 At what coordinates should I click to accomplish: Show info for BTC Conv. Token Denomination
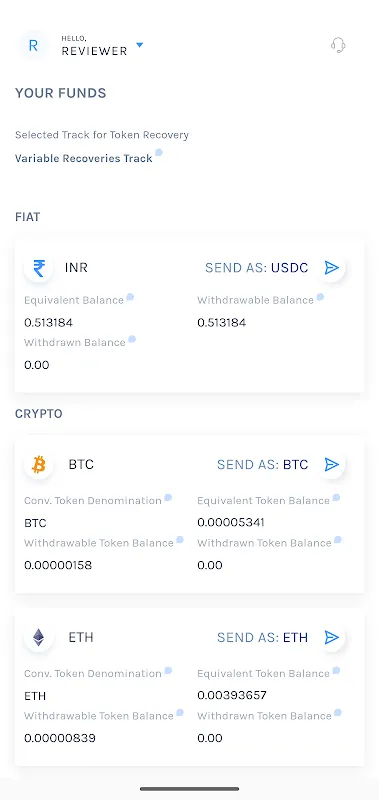[x=168, y=497]
